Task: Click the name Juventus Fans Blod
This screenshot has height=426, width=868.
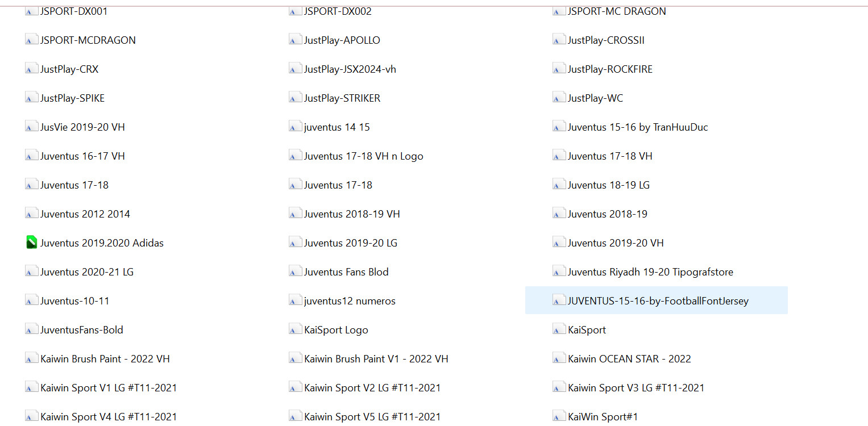Action: pyautogui.click(x=346, y=272)
